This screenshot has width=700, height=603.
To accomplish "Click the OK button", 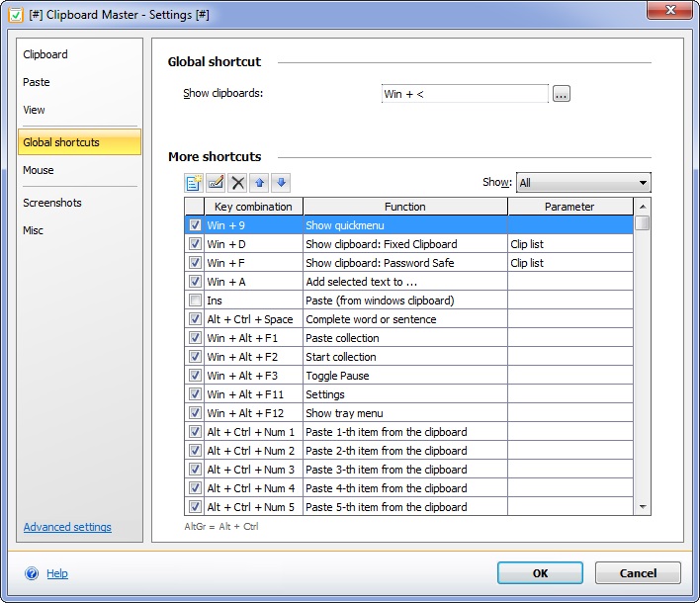I will point(540,572).
